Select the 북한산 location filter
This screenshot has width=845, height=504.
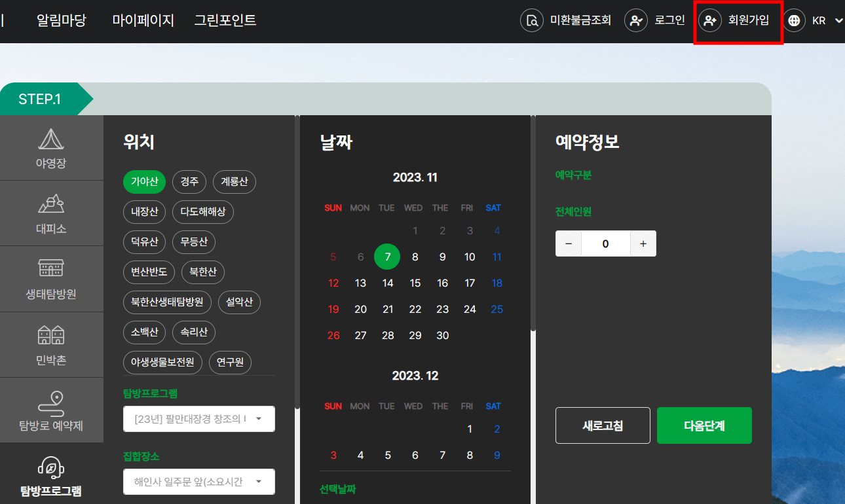pyautogui.click(x=202, y=272)
